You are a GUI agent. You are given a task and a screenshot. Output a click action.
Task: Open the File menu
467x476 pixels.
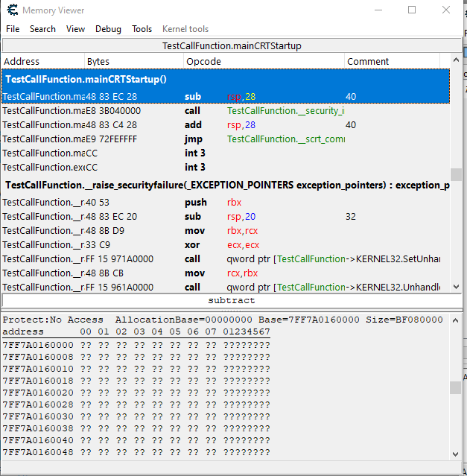coord(13,29)
